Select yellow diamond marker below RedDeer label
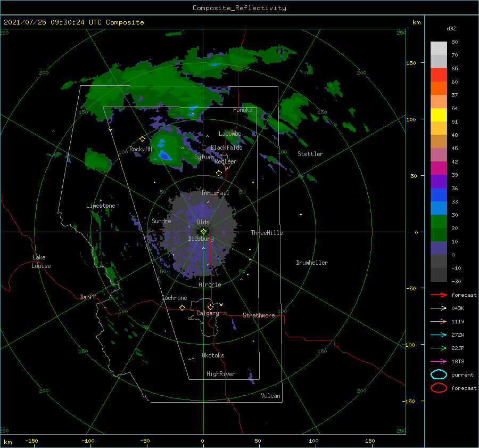 click(219, 173)
